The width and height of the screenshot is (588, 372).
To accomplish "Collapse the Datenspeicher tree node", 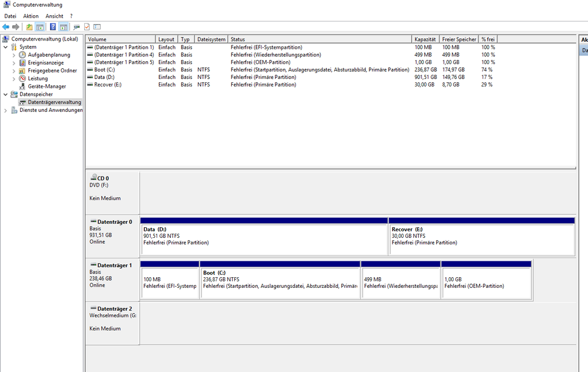I will 6,94.
